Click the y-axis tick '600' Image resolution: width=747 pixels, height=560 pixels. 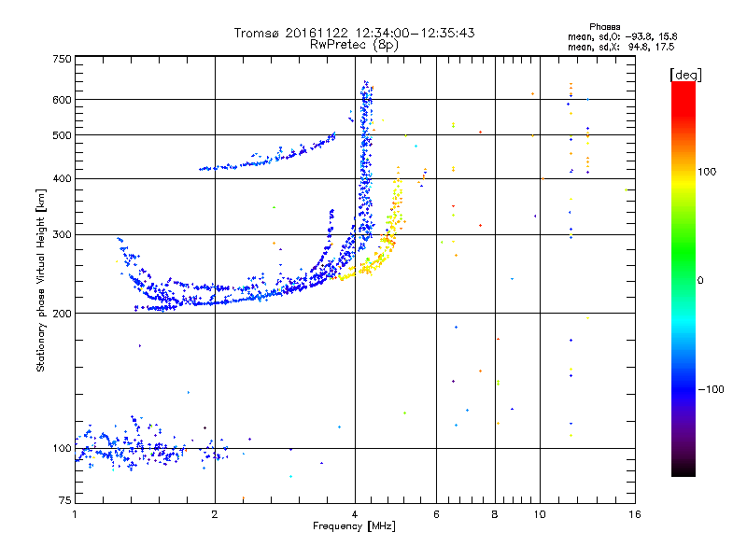coord(62,100)
